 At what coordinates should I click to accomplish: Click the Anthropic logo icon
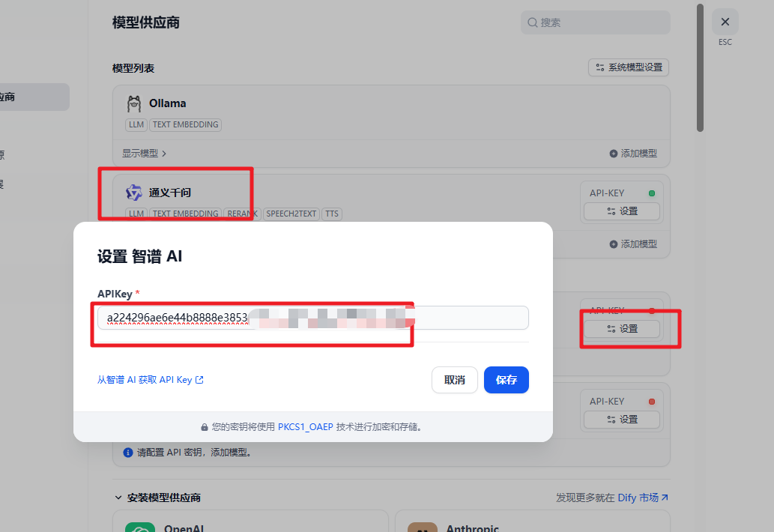423,527
